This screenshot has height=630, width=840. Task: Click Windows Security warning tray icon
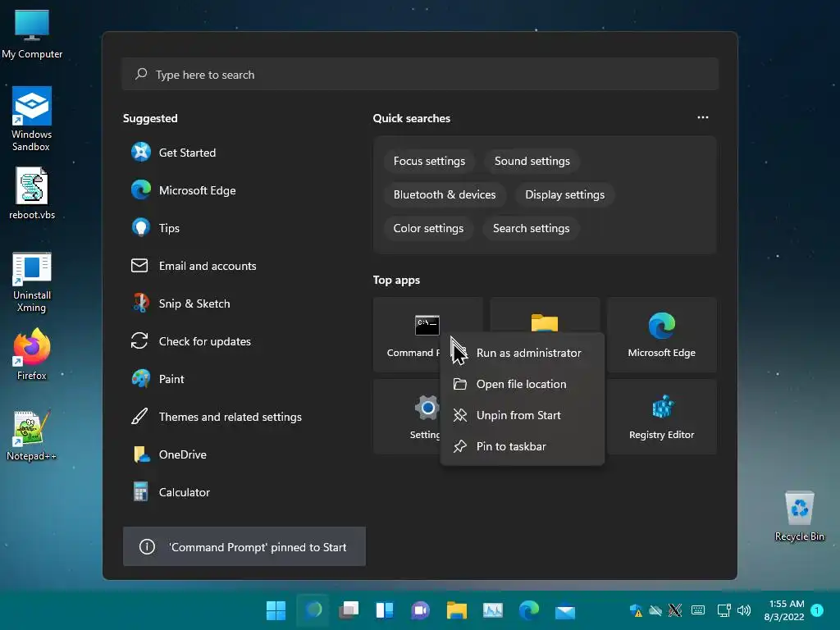click(x=636, y=610)
